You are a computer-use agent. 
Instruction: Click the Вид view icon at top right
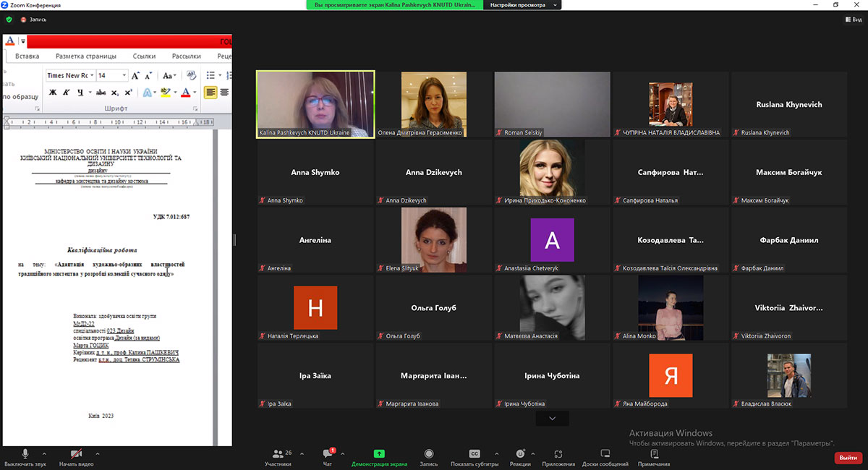point(854,20)
